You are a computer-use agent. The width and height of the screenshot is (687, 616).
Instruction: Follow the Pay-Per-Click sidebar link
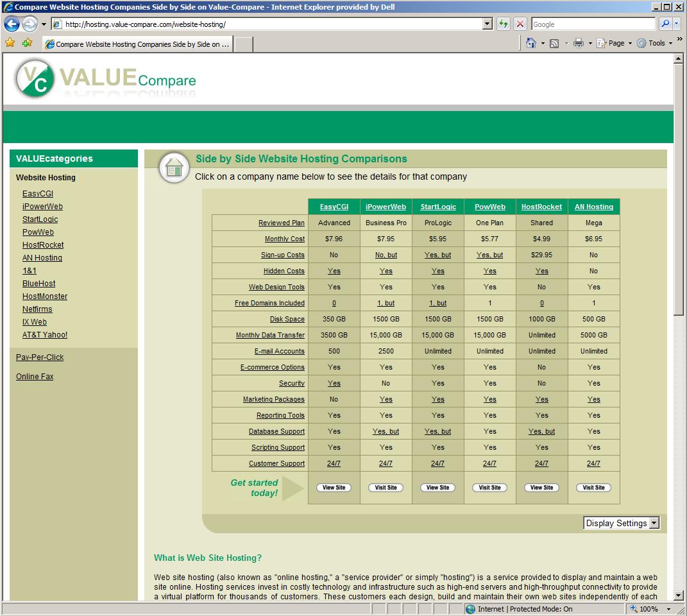[40, 357]
